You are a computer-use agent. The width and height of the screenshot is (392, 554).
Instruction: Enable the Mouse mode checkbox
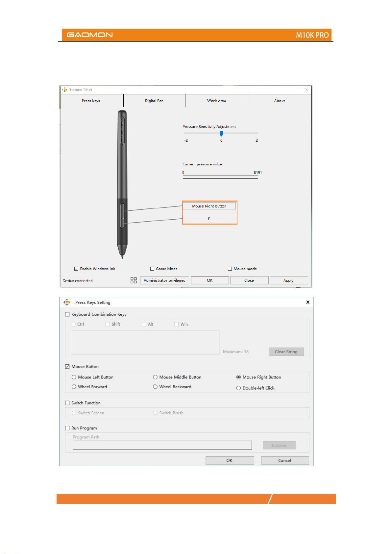[x=230, y=269]
